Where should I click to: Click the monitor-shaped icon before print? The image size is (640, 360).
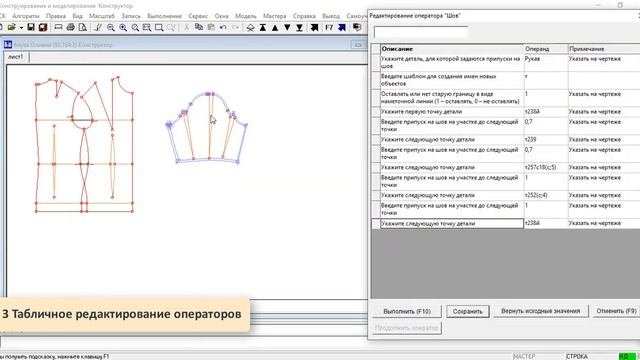[x=58, y=27]
